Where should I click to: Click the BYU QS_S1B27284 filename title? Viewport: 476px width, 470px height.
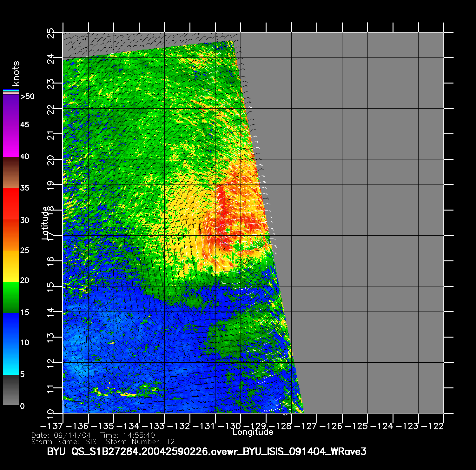coord(207,451)
